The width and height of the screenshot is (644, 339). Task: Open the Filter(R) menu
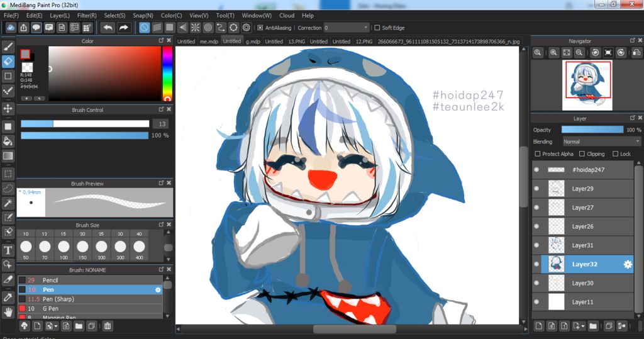pos(87,15)
